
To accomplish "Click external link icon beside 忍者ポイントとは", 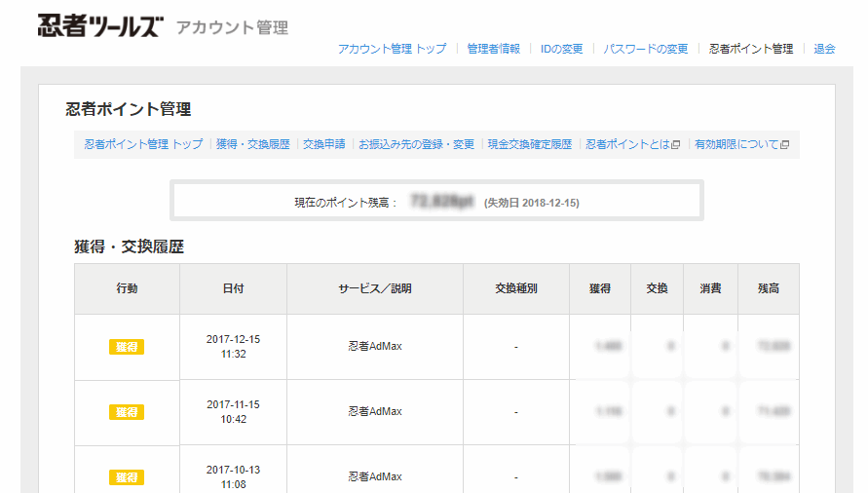I will tap(676, 144).
